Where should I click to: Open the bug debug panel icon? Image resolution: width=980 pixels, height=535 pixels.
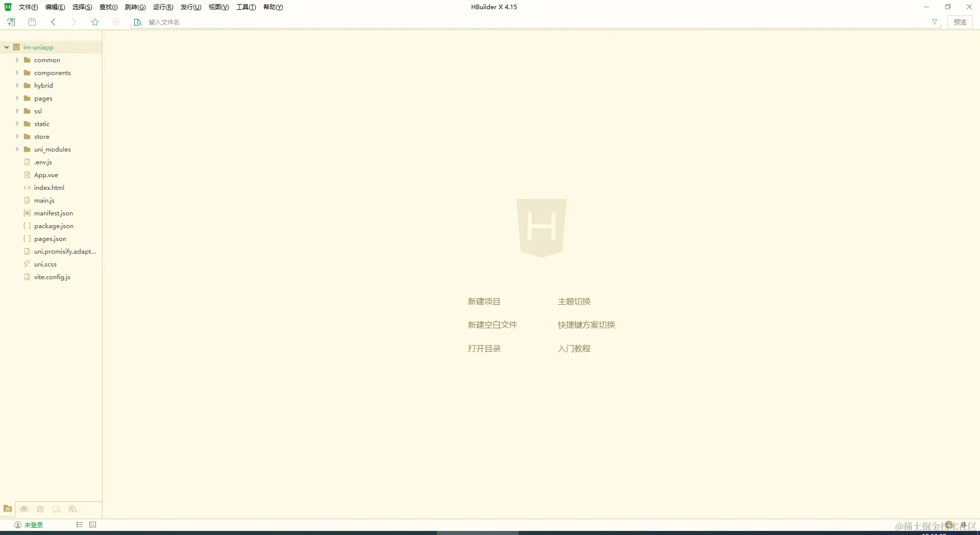(x=40, y=509)
